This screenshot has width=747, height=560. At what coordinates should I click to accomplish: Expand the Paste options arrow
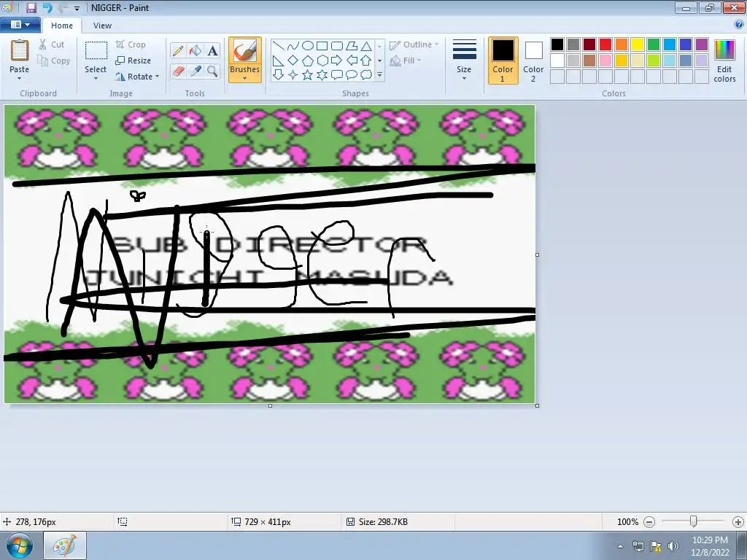pos(20,79)
